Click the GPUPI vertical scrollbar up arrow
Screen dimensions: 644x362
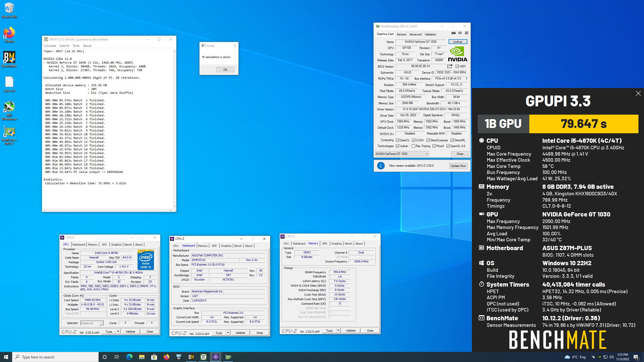point(175,51)
